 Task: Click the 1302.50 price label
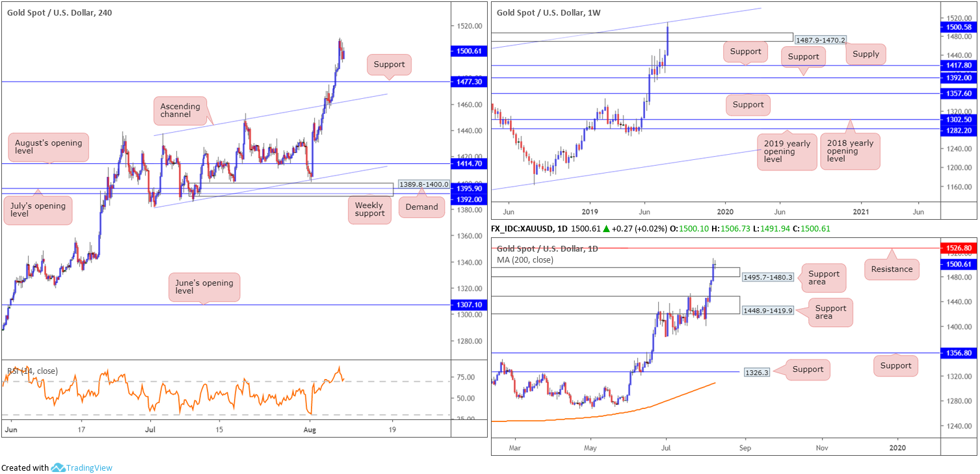point(959,120)
